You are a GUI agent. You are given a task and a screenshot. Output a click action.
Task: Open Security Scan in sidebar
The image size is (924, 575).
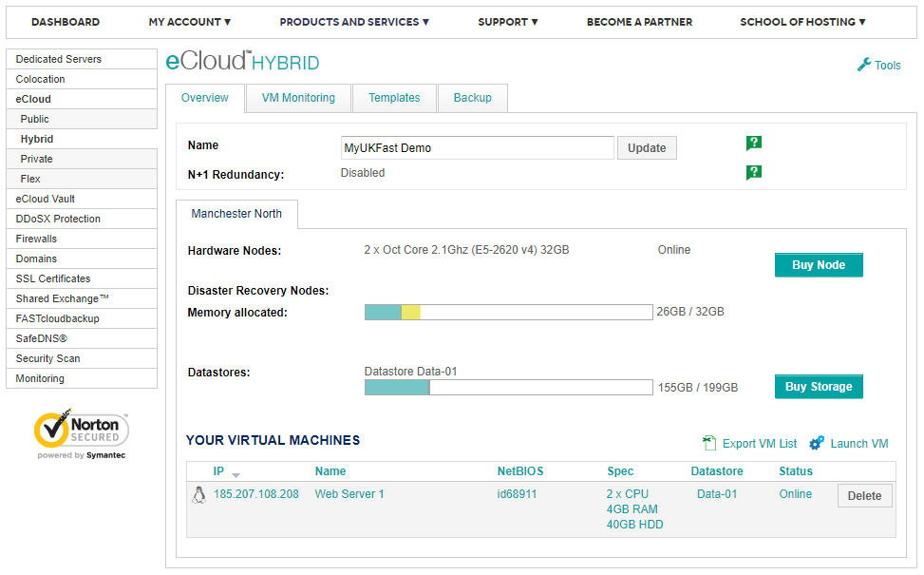pos(82,358)
